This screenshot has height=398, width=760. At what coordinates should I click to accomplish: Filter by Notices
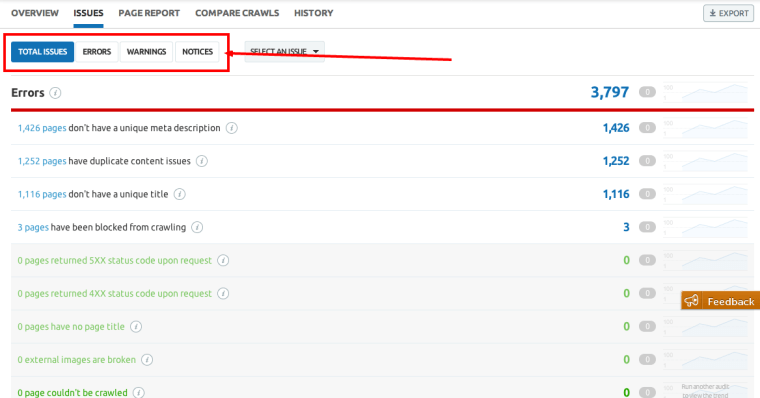(x=198, y=52)
